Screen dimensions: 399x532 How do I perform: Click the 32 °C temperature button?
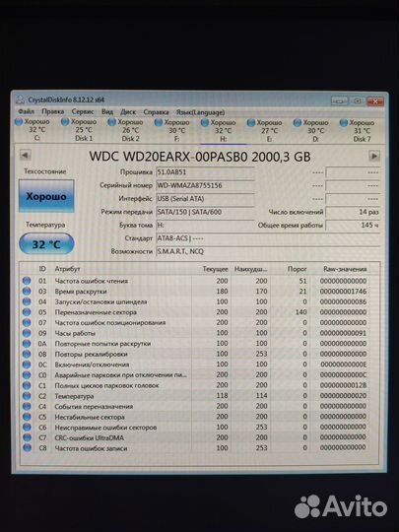[46, 244]
